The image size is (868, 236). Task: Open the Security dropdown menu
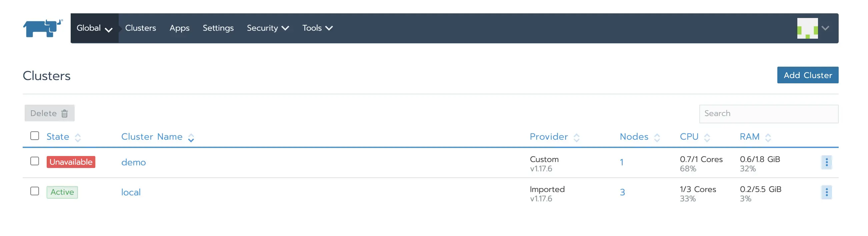pyautogui.click(x=268, y=28)
